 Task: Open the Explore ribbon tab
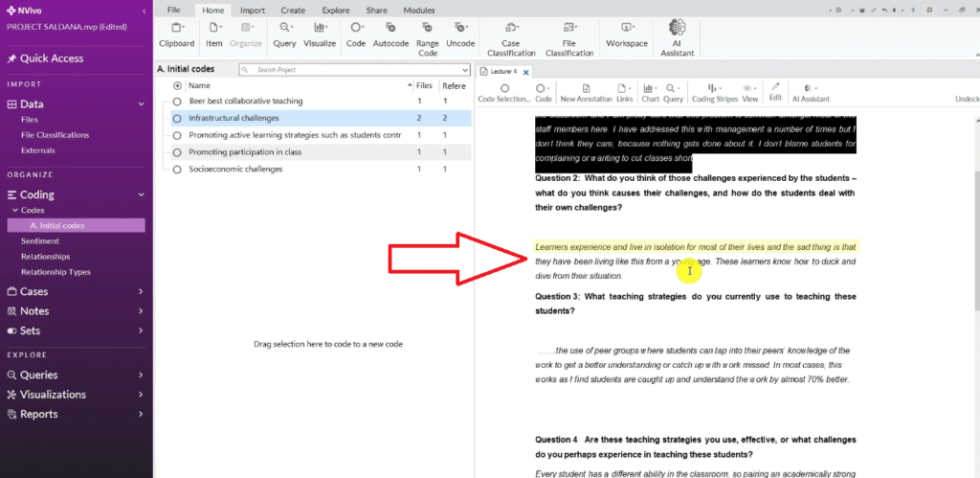coord(335,10)
